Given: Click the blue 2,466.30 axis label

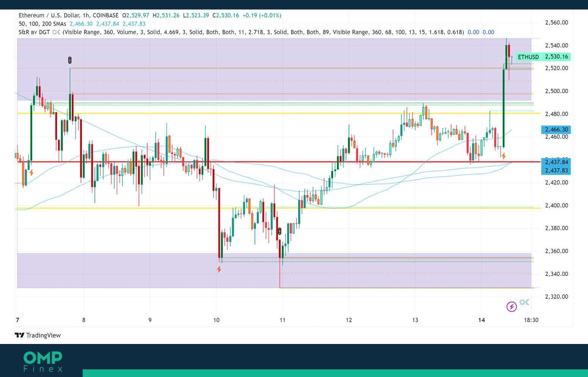Looking at the screenshot, I should tap(556, 129).
